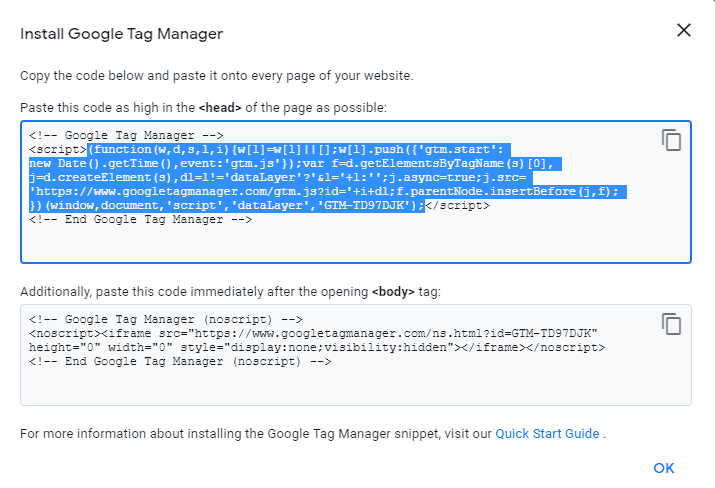Click the bold <body> label text

click(x=393, y=291)
